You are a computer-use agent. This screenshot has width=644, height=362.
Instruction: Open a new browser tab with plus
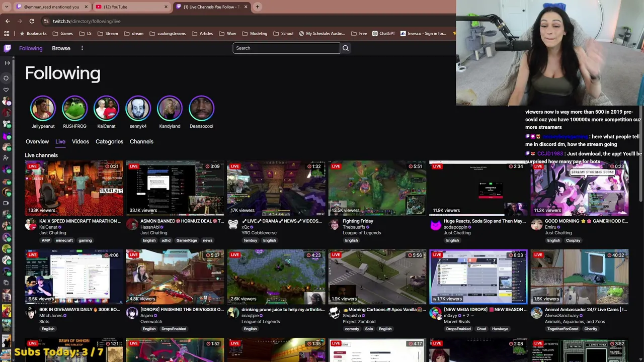tap(258, 7)
